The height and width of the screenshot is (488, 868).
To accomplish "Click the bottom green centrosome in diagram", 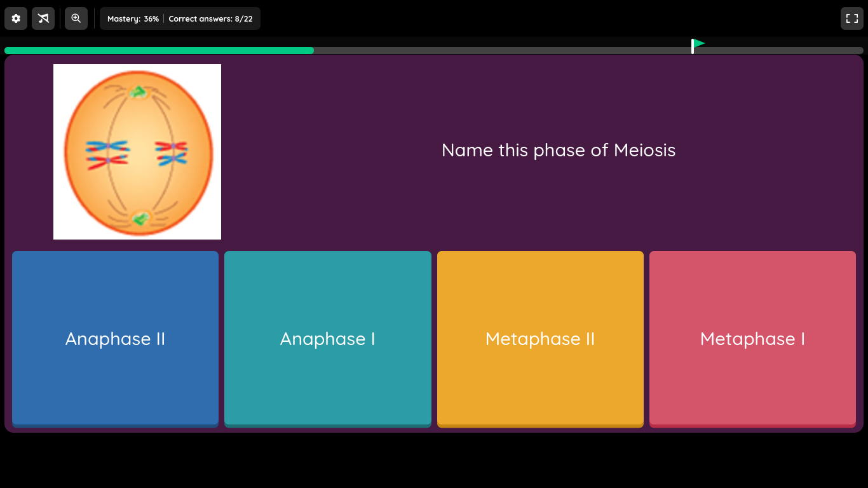I will click(140, 219).
